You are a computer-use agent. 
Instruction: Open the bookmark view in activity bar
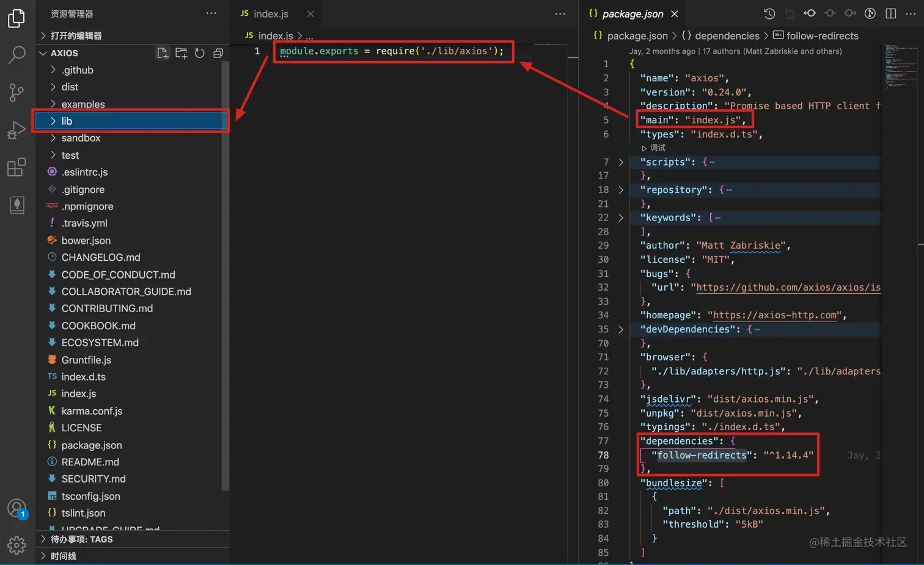click(x=16, y=205)
